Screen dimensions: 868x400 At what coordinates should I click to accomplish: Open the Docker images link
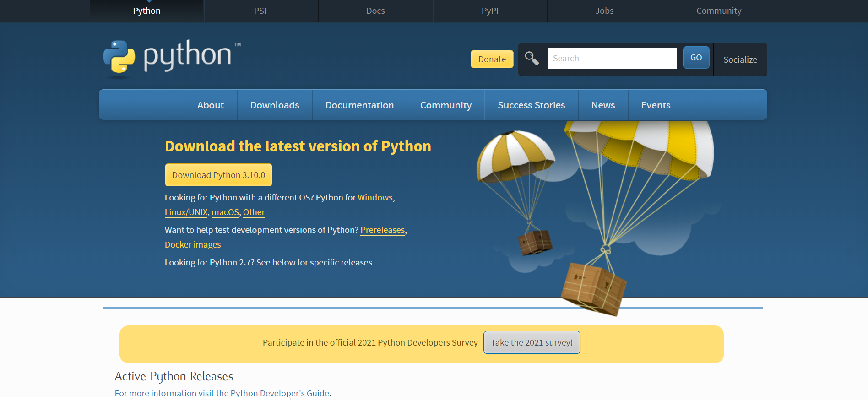[x=193, y=245]
